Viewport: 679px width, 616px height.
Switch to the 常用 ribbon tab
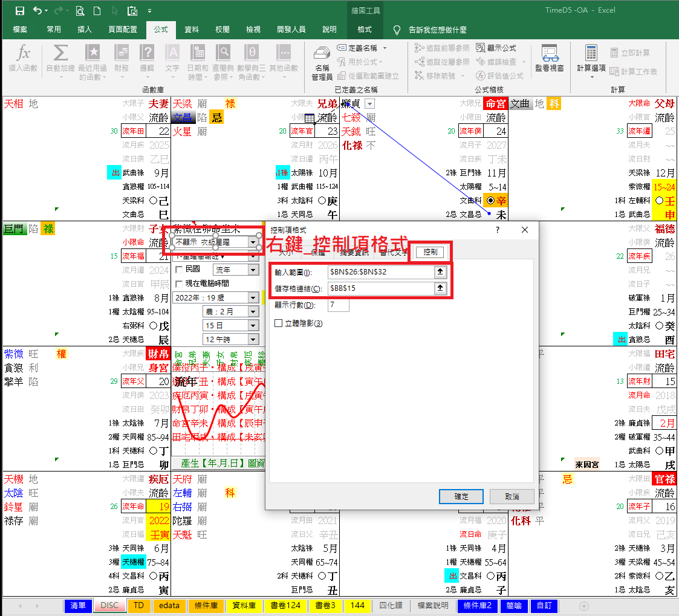54,30
